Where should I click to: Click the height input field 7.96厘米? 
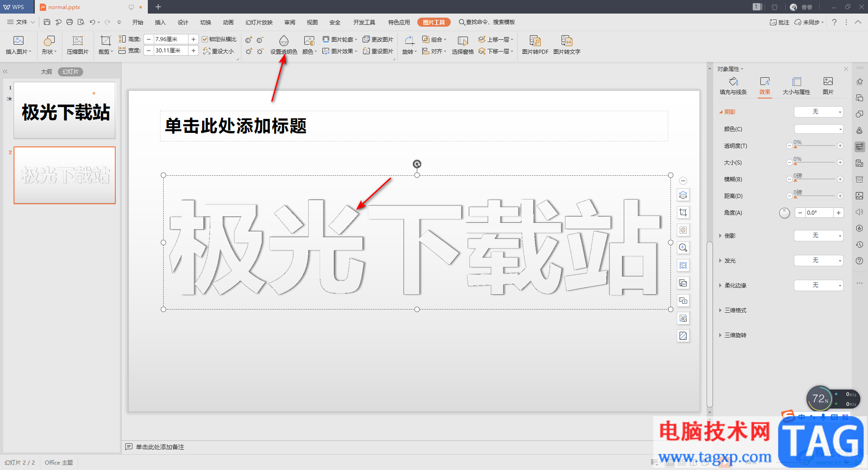(171, 39)
